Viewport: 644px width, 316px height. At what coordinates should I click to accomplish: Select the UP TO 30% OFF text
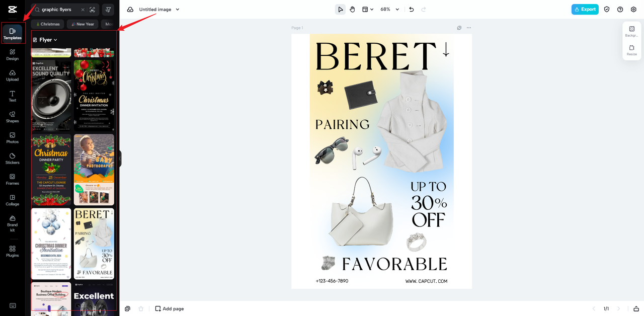[429, 204]
